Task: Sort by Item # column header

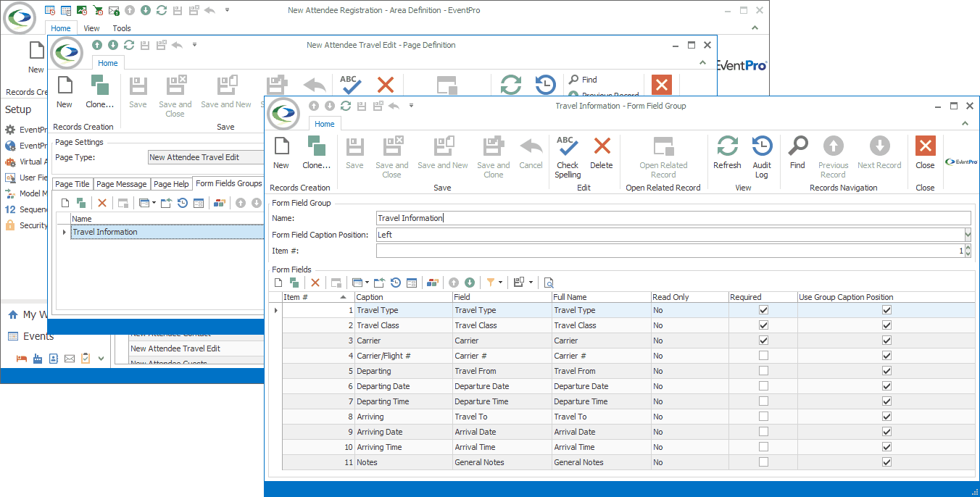Action: [x=317, y=297]
